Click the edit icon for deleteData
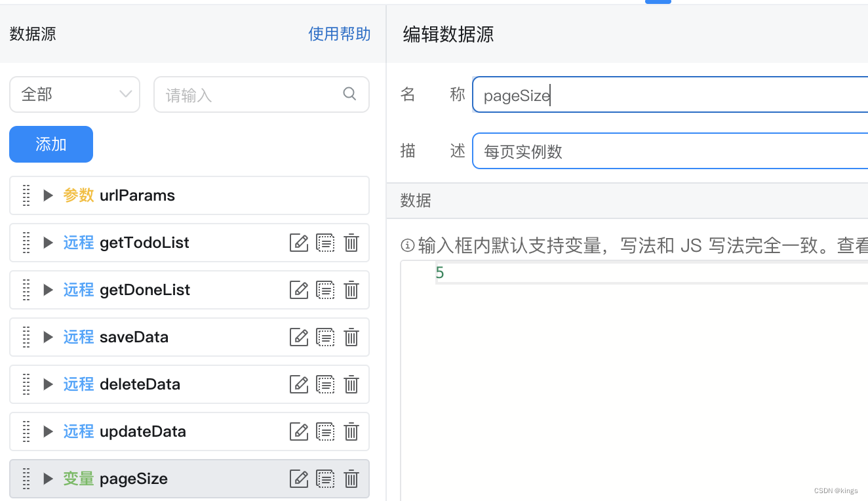Viewport: 868px width, 501px height. click(299, 384)
